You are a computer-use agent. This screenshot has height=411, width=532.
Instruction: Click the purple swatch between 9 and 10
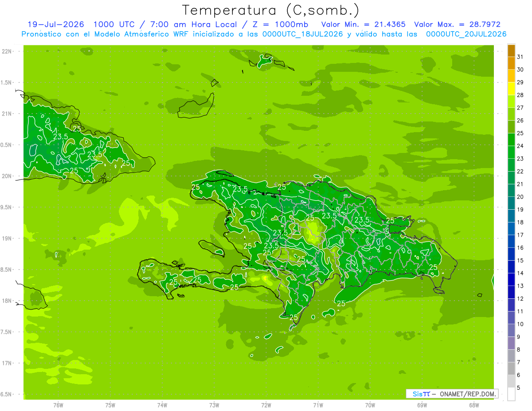[x=511, y=330]
